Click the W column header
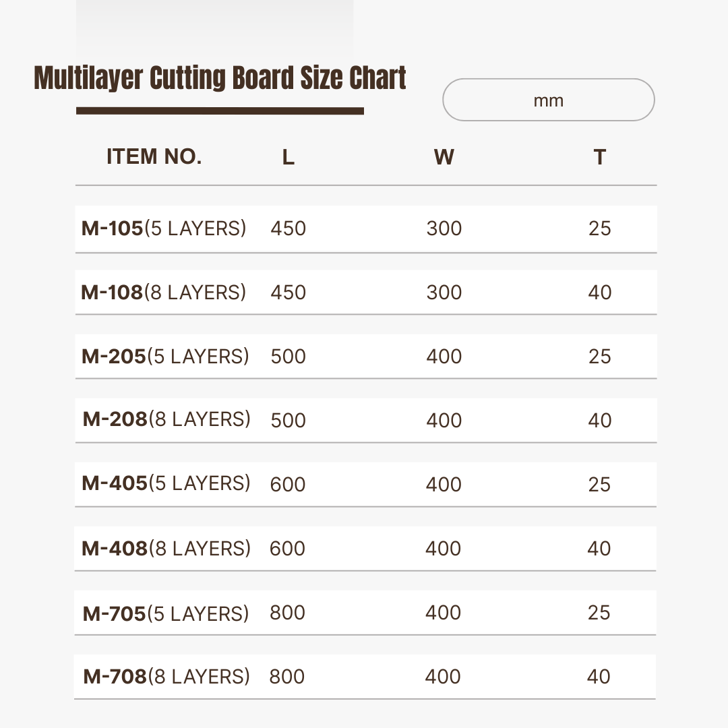The height and width of the screenshot is (728, 728). (x=444, y=157)
